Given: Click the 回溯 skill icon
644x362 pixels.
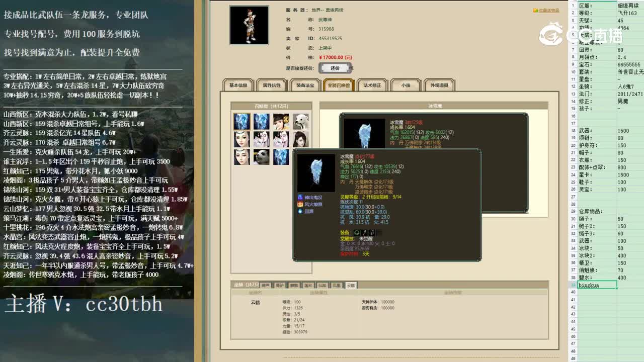Looking at the screenshot, I should (301, 211).
